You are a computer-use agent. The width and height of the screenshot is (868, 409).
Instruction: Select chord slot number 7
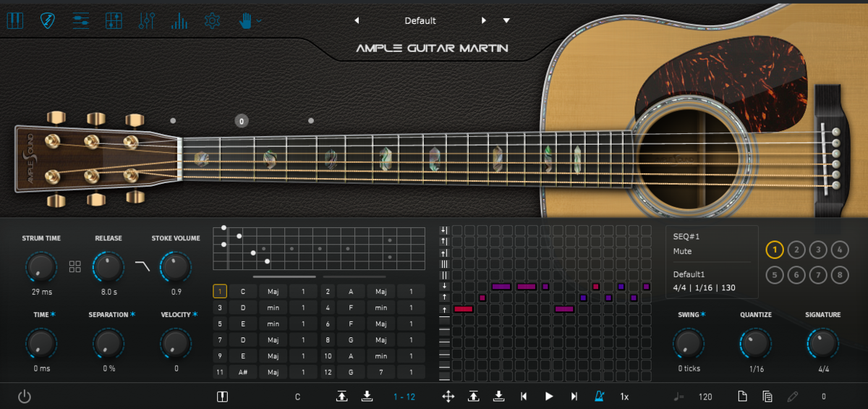point(220,340)
